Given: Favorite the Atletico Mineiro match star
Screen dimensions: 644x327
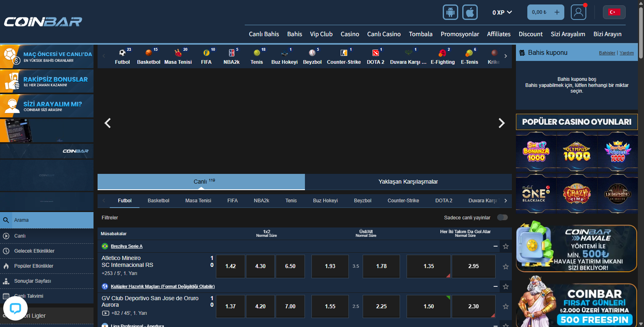Looking at the screenshot, I should tap(506, 266).
